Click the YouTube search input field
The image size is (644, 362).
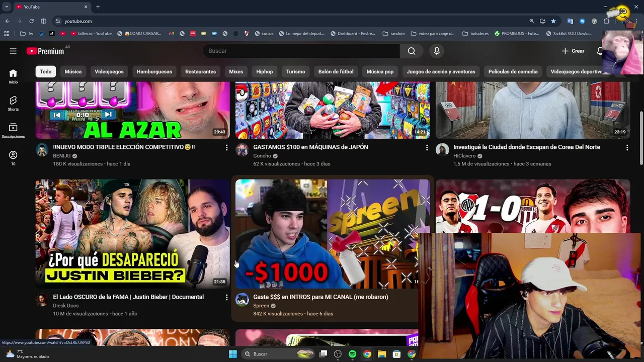coord(301,51)
